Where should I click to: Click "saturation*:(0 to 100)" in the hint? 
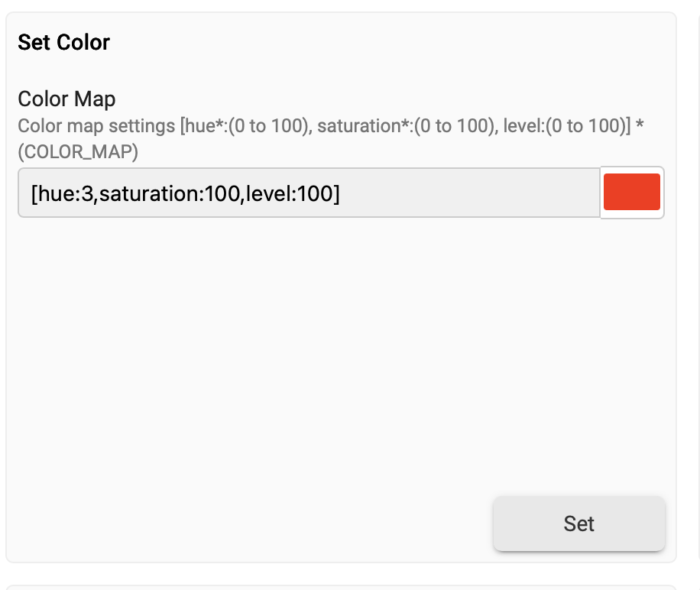coord(402,126)
